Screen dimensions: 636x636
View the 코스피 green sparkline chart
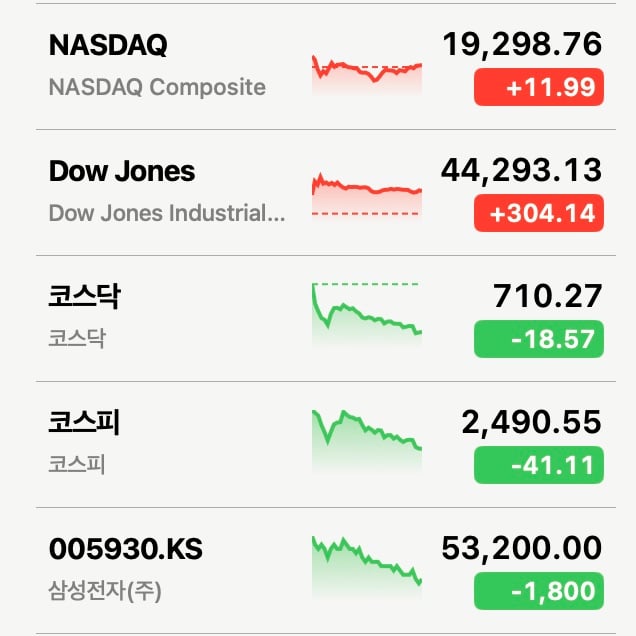[x=367, y=441]
